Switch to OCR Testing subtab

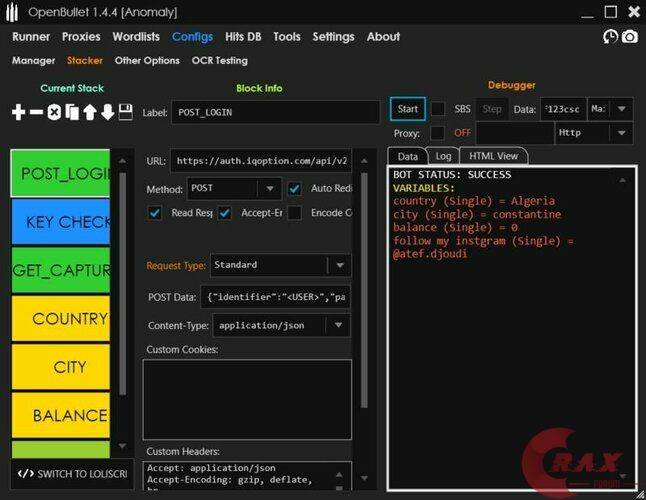pyautogui.click(x=220, y=61)
